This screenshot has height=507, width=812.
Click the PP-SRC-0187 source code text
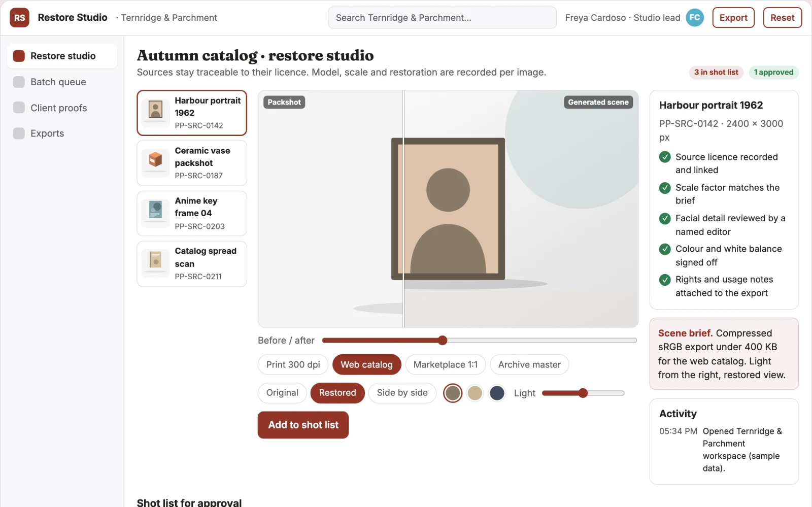click(199, 176)
